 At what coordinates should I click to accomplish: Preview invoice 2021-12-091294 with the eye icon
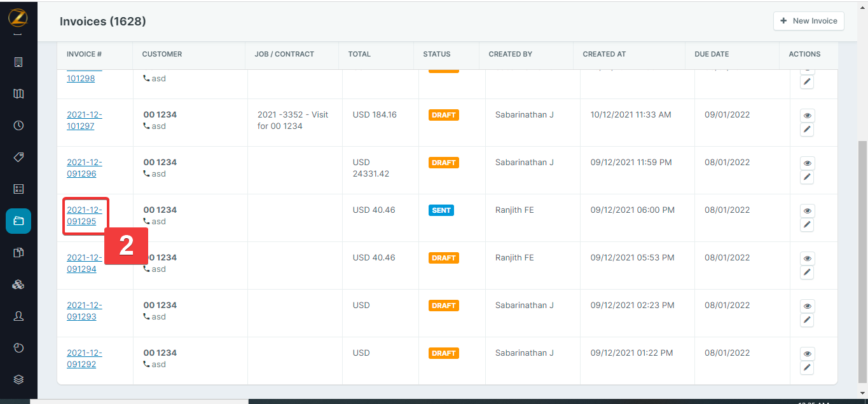pyautogui.click(x=807, y=259)
